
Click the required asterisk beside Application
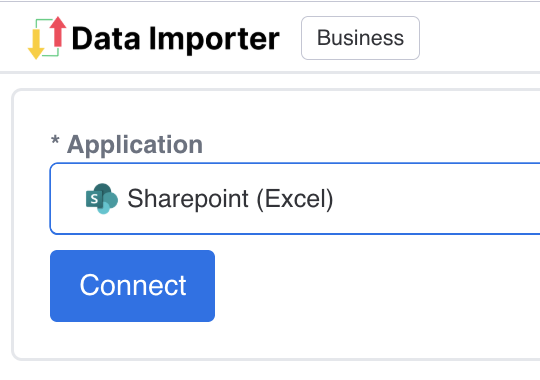[55, 141]
